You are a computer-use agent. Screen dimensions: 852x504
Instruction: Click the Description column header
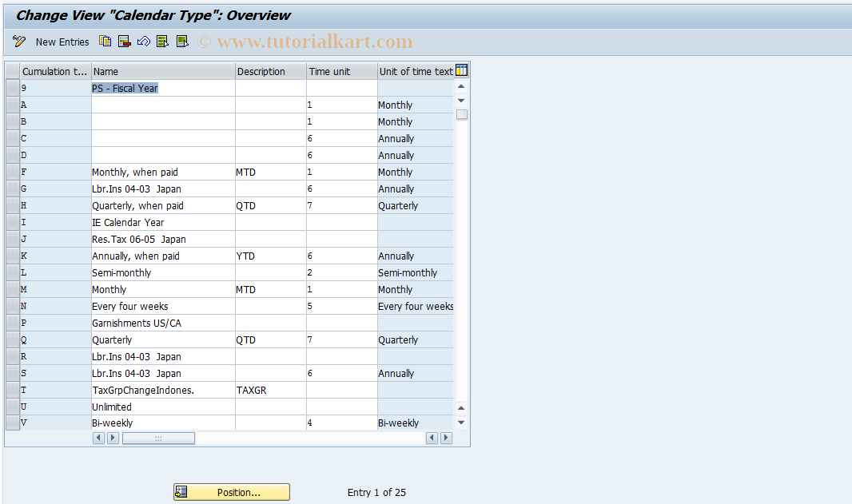pyautogui.click(x=271, y=71)
